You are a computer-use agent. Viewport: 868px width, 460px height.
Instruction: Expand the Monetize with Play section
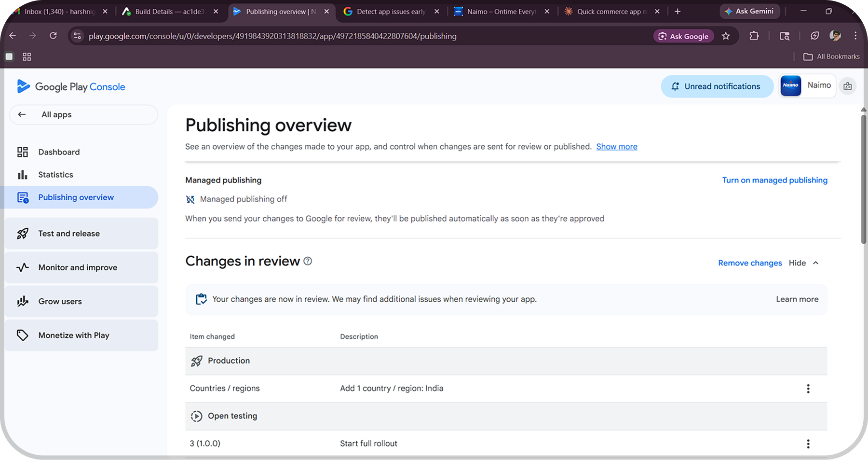pos(81,335)
